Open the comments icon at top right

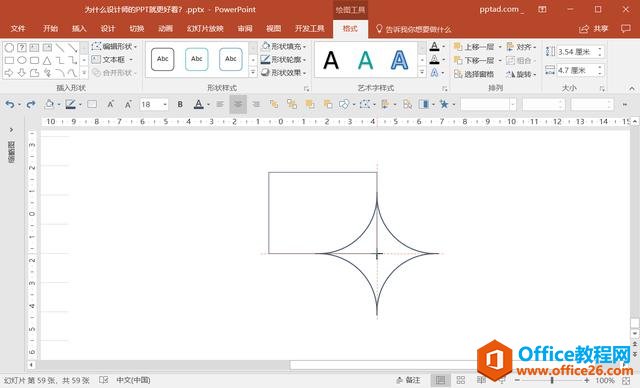point(625,29)
